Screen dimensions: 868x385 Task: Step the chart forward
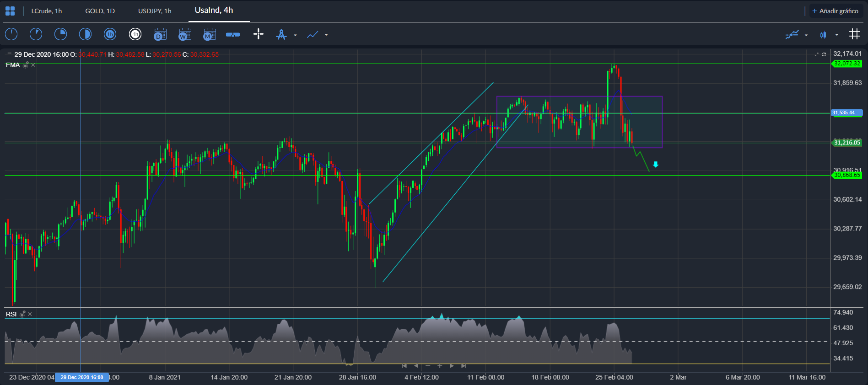pos(452,366)
